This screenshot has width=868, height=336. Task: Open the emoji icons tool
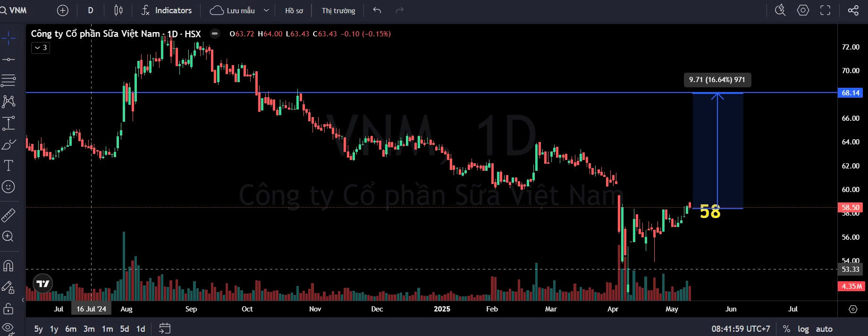[8, 187]
